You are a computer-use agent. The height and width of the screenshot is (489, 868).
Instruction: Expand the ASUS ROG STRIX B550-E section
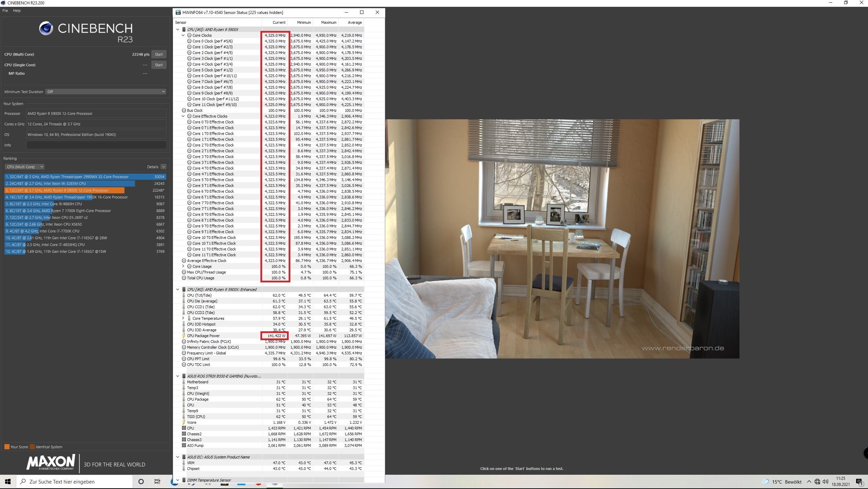(x=178, y=376)
